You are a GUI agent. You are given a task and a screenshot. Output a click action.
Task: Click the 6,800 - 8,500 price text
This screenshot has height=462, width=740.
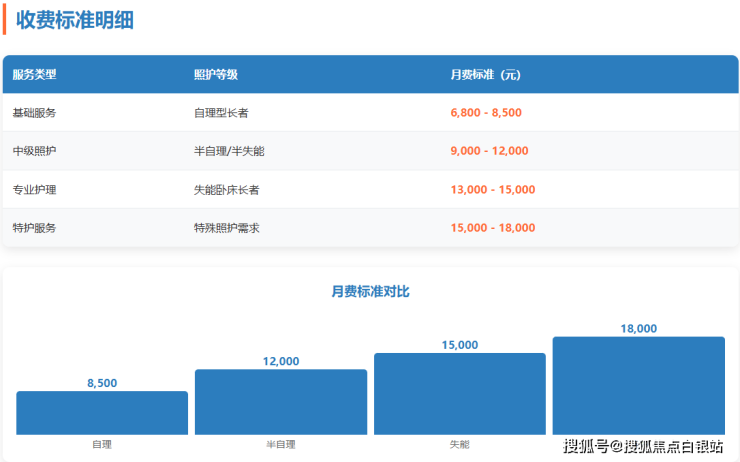(486, 113)
